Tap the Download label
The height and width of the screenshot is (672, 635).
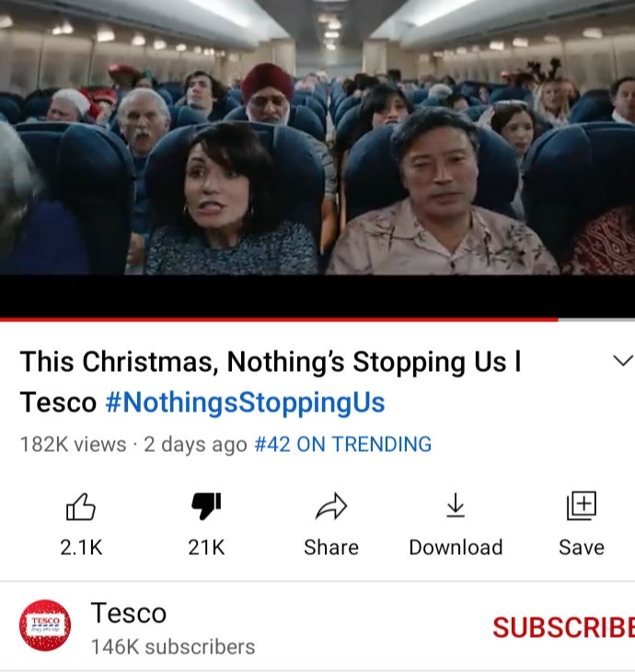(x=456, y=548)
